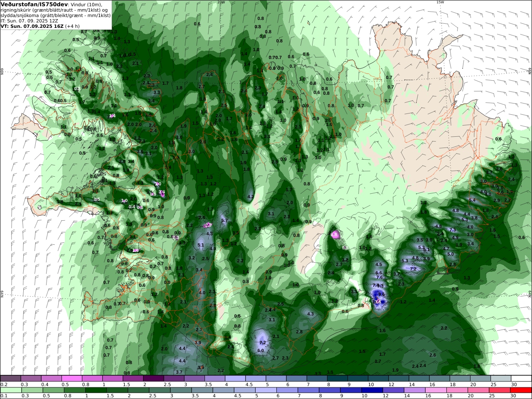This screenshot has width=532, height=399.
Task: Click the dusky plum swatch between 0.2 and 0.3
Action: click(10, 378)
